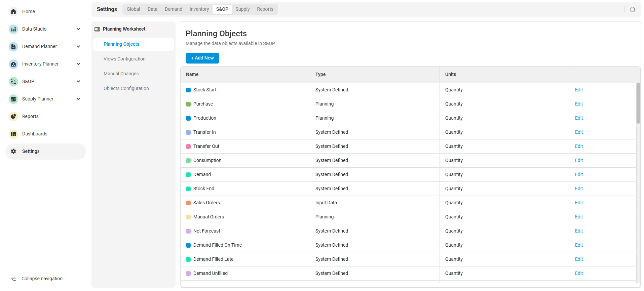Click the Inventory Planner icon
Viewport: 644px width, 291px height.
pos(13,64)
